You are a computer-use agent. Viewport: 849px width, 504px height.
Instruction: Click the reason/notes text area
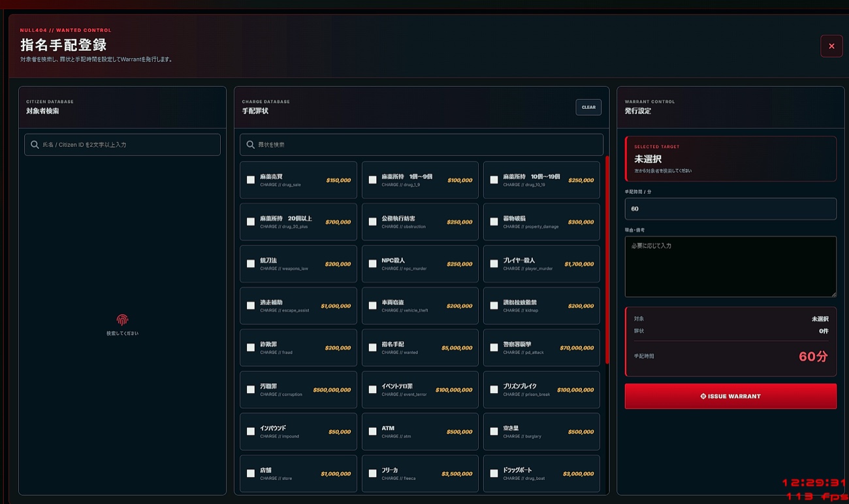click(730, 266)
